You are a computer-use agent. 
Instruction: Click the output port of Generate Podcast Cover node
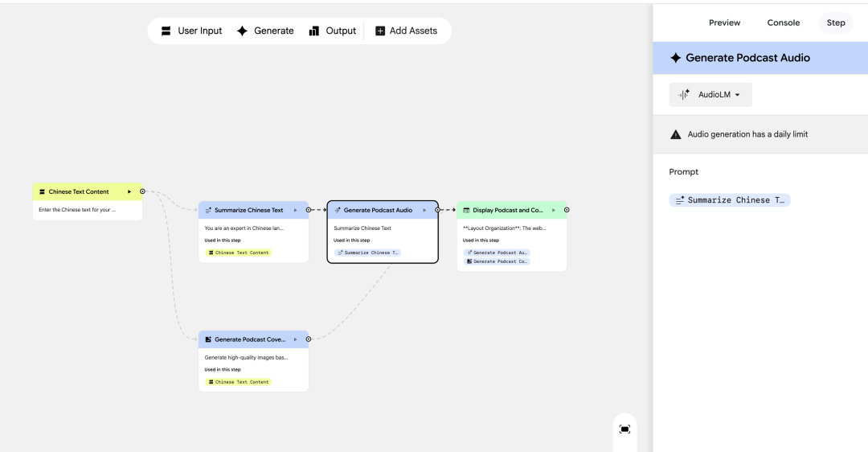[x=309, y=339]
